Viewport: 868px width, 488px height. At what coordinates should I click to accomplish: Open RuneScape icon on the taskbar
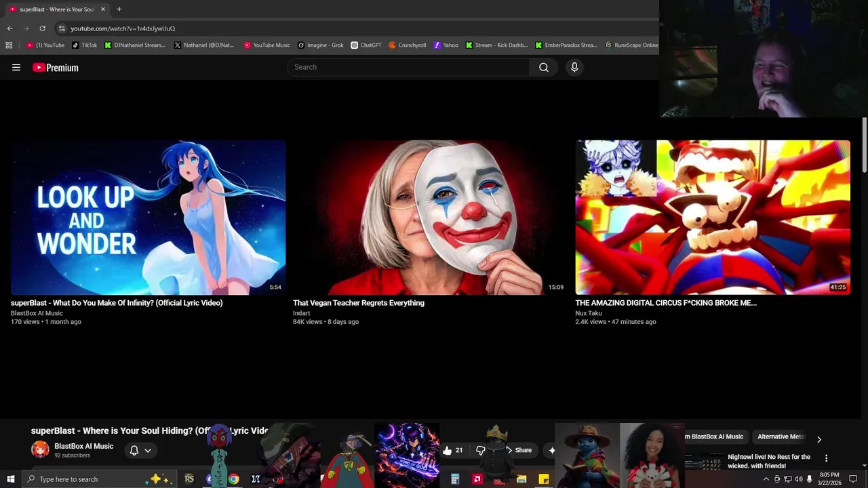tap(189, 479)
